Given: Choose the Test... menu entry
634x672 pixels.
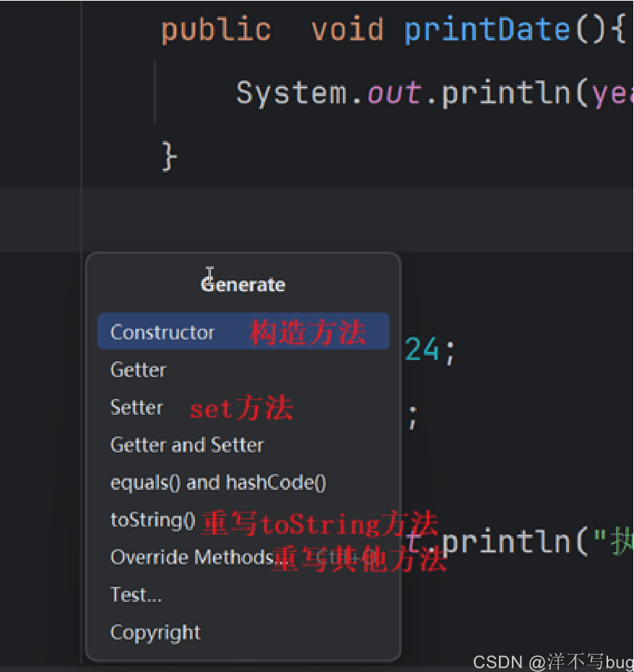Looking at the screenshot, I should click(243, 595).
